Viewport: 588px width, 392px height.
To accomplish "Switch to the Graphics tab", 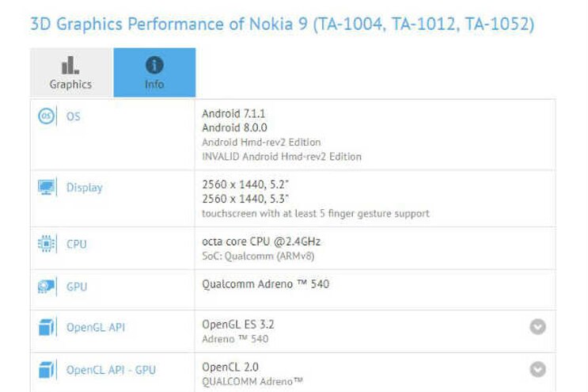I will 71,73.
